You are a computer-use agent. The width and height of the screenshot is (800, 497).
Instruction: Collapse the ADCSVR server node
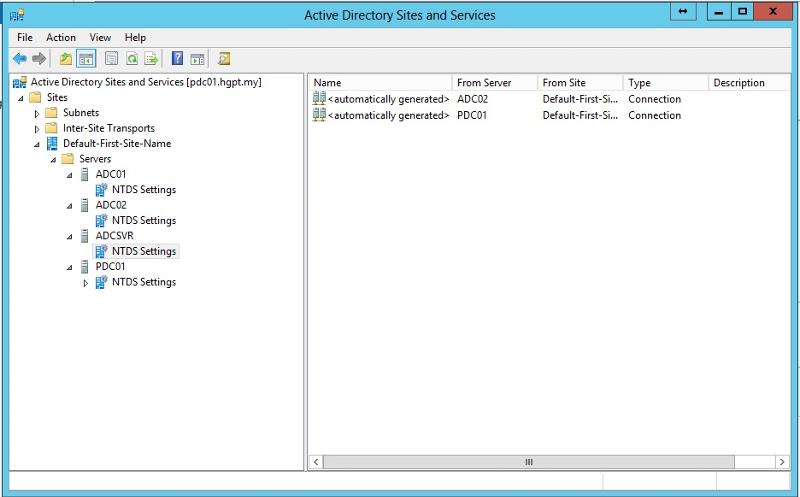point(69,237)
